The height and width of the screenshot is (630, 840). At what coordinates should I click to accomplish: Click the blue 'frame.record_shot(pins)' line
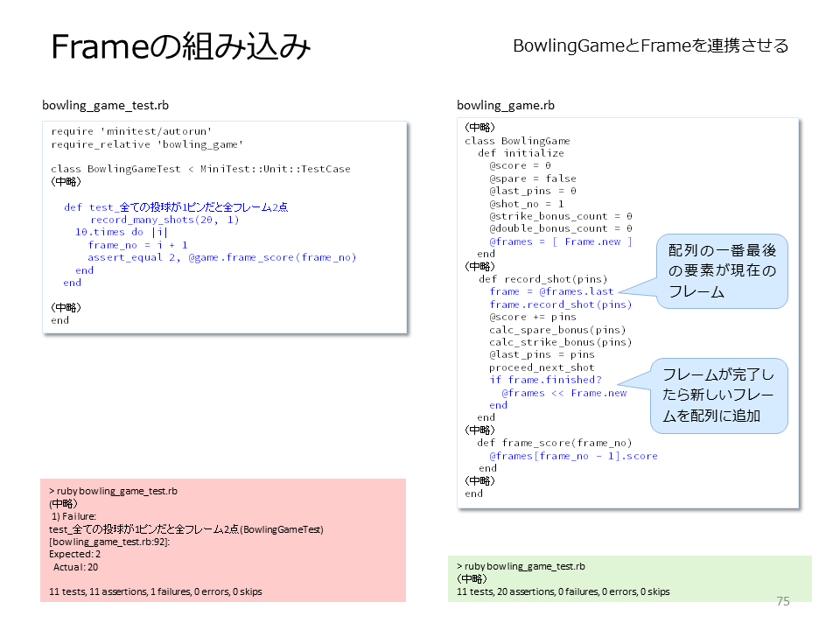pos(560,304)
